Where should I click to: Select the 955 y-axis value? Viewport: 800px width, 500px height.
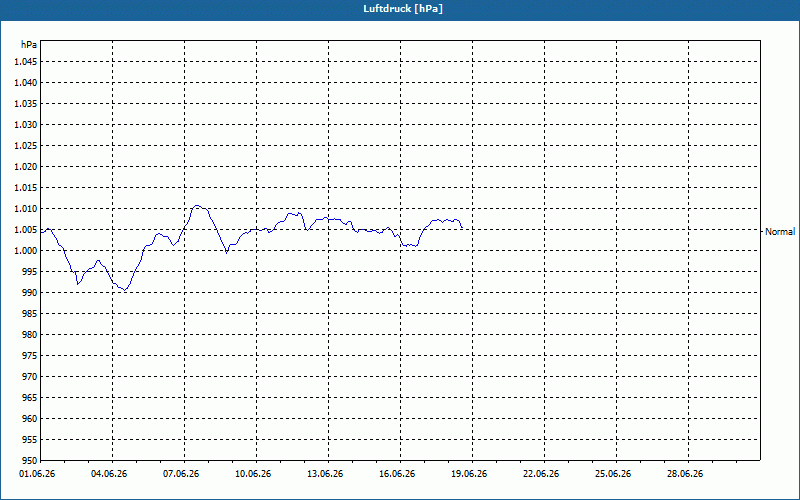pos(30,439)
